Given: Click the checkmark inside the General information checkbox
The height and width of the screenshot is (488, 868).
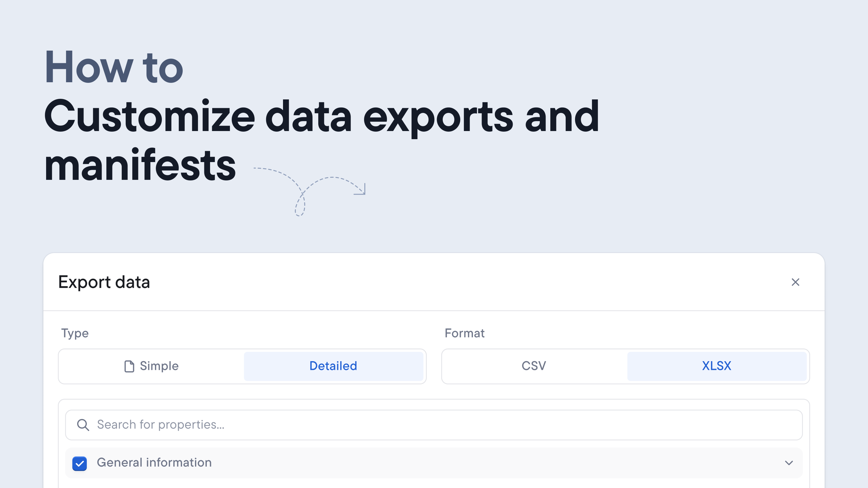Looking at the screenshot, I should pyautogui.click(x=80, y=463).
